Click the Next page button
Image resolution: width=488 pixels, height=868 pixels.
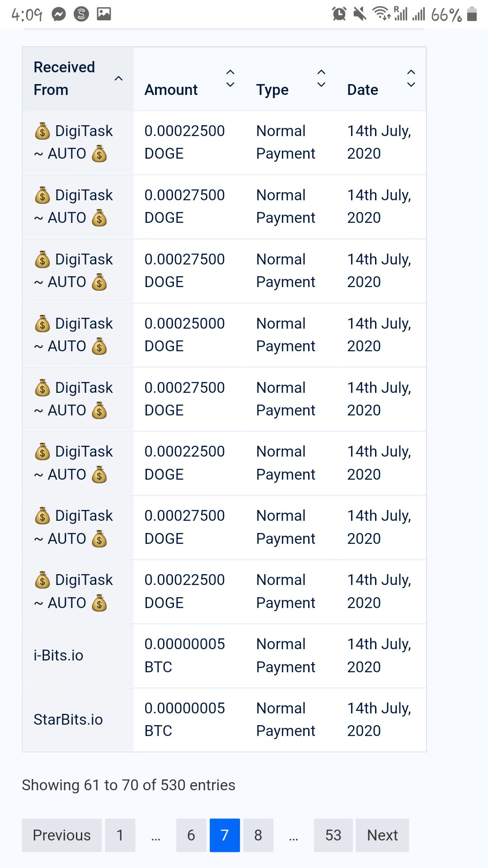[x=382, y=835]
